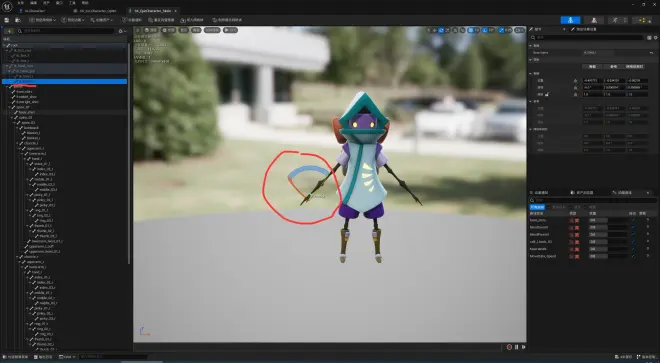
Task: Open the Animation mode running-figure icon
Action: point(615,20)
